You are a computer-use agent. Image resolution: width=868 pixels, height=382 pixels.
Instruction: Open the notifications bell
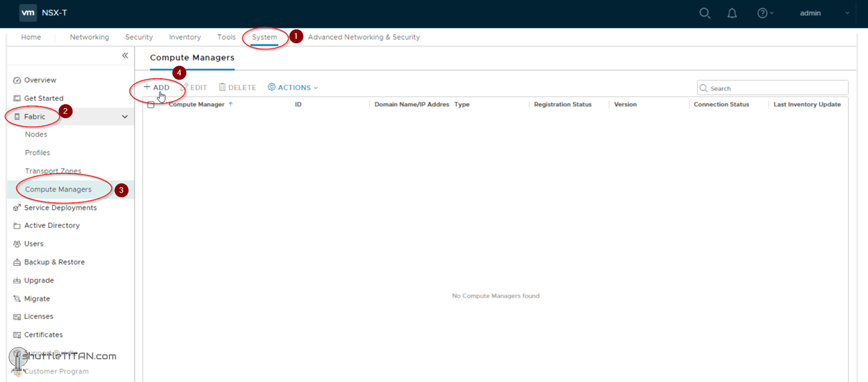[x=732, y=13]
